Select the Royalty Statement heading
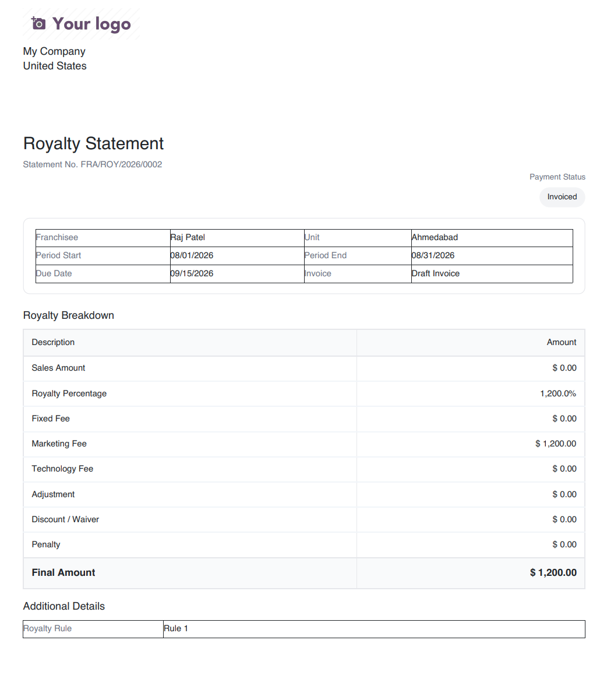The width and height of the screenshot is (607, 700). (93, 143)
